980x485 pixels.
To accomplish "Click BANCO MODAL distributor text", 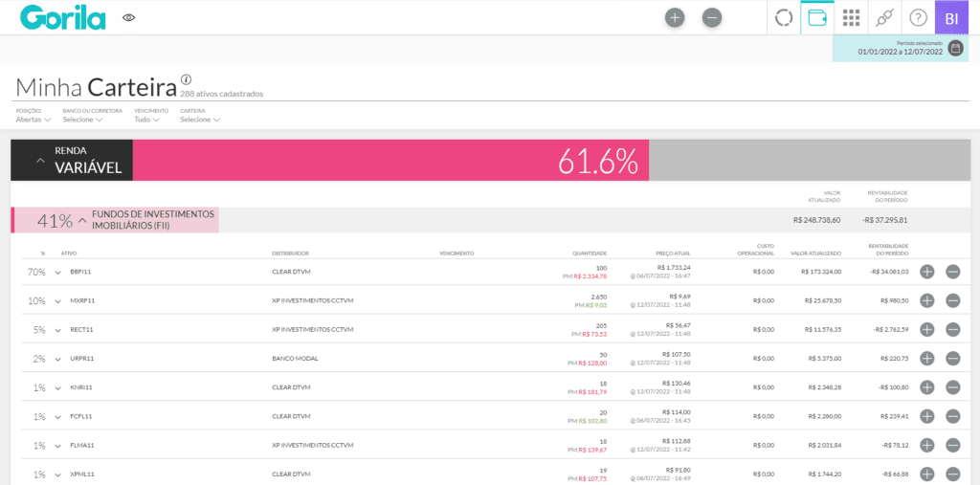I will (295, 359).
